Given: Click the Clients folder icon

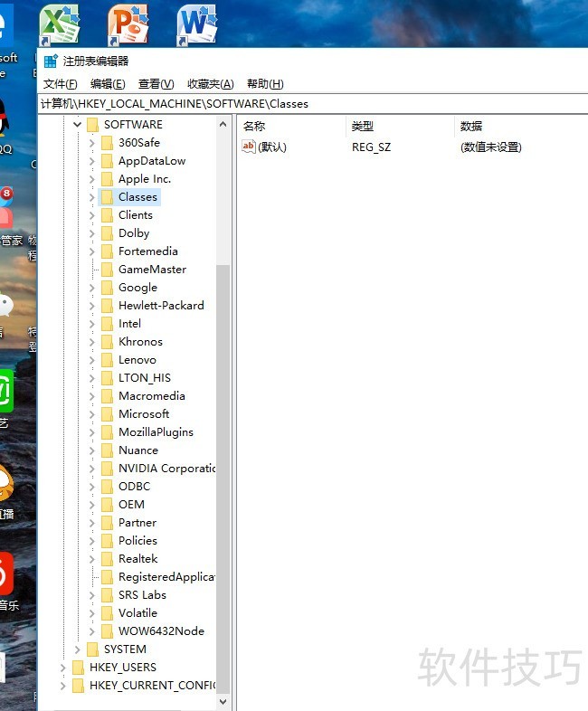Looking at the screenshot, I should coord(107,215).
